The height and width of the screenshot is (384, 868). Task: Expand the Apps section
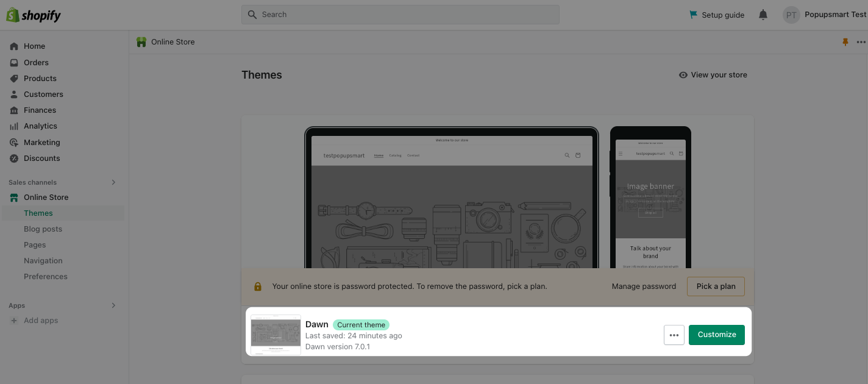[113, 305]
